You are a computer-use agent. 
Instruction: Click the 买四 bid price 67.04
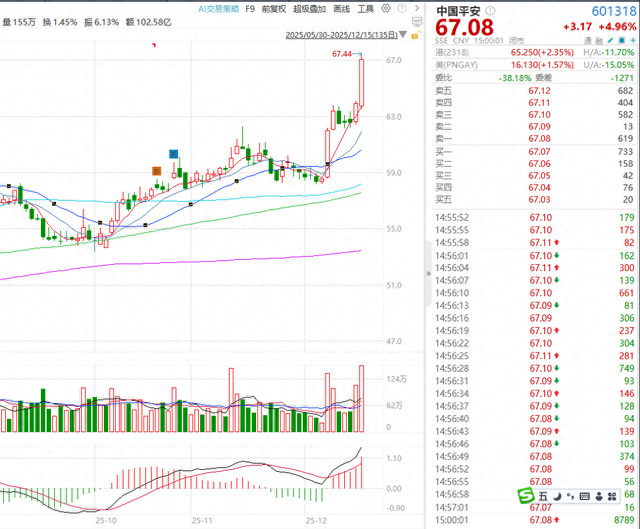click(539, 187)
